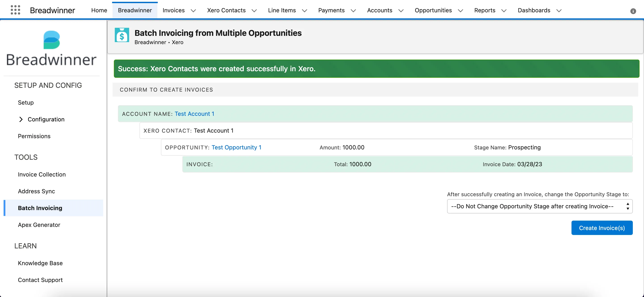
Task: Open the Dashboards tab
Action: pos(534,10)
